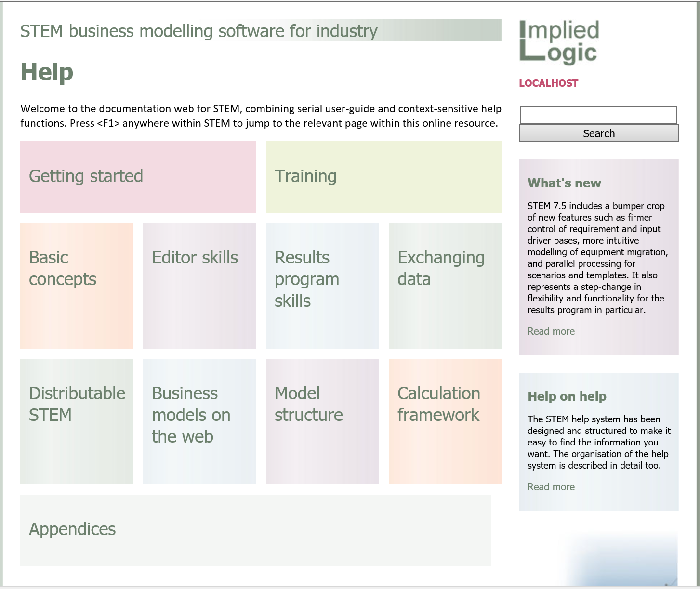Viewport: 700px width, 589px height.
Task: Open the Exchanging data tile
Action: (x=445, y=286)
